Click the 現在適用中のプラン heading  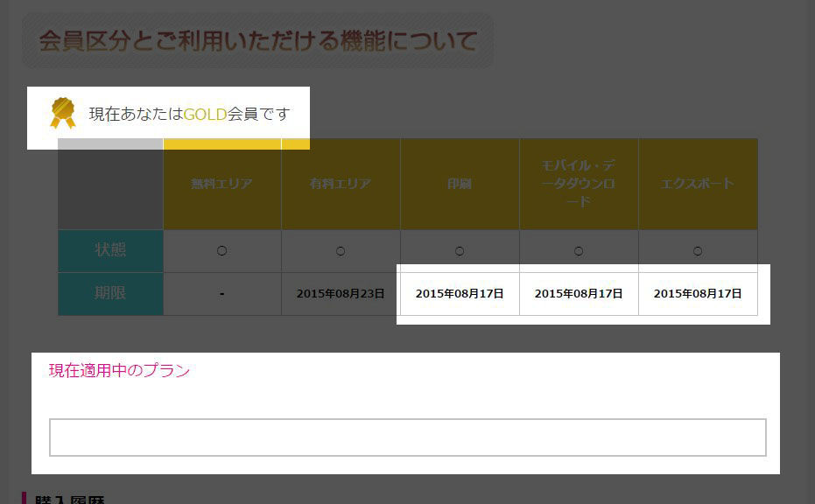click(120, 370)
